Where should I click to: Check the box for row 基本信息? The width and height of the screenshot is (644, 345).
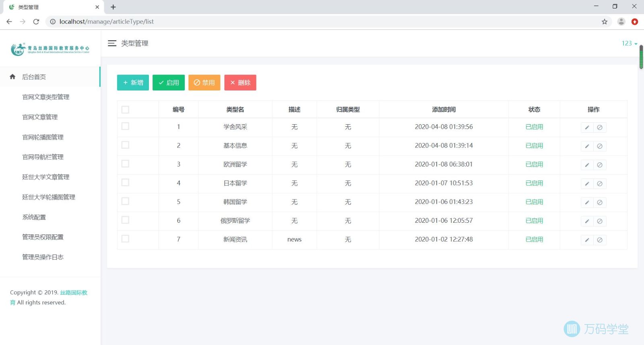tap(125, 145)
